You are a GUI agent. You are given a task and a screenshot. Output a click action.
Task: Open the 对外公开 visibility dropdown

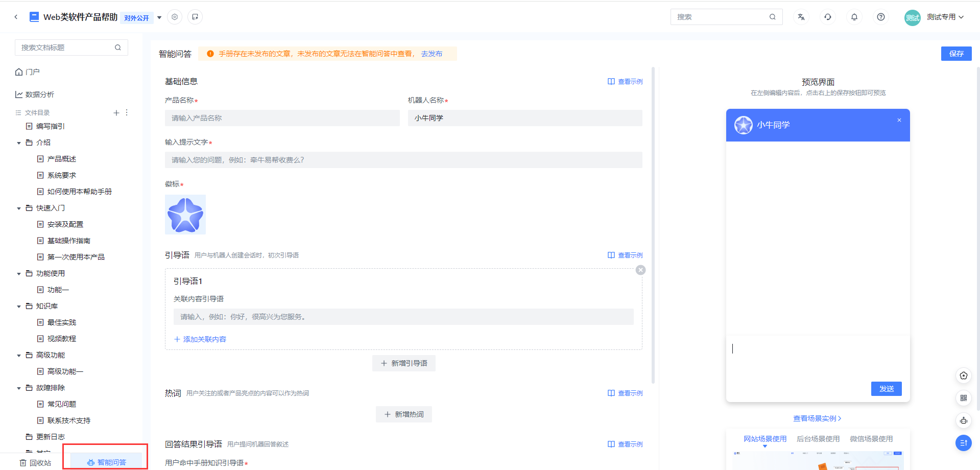[x=159, y=17]
